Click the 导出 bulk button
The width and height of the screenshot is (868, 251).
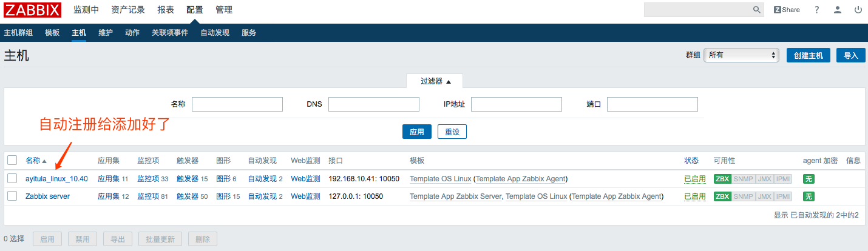click(118, 239)
